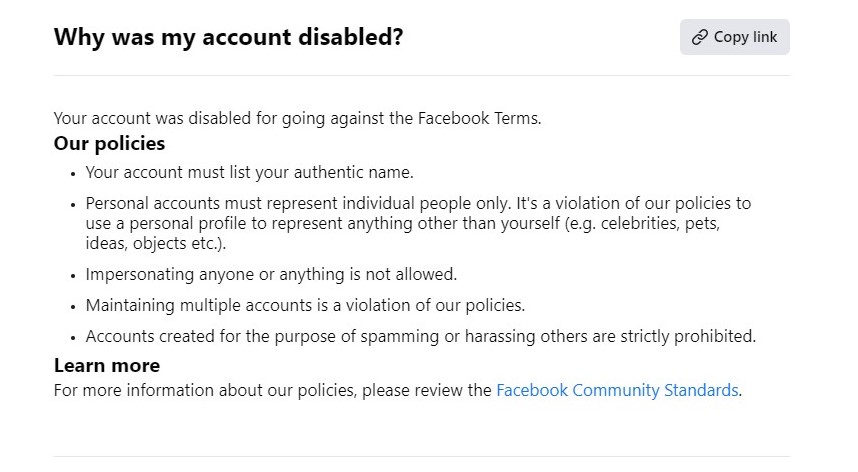Open the Facebook Community Standards link
This screenshot has width=858, height=472.
(x=617, y=390)
